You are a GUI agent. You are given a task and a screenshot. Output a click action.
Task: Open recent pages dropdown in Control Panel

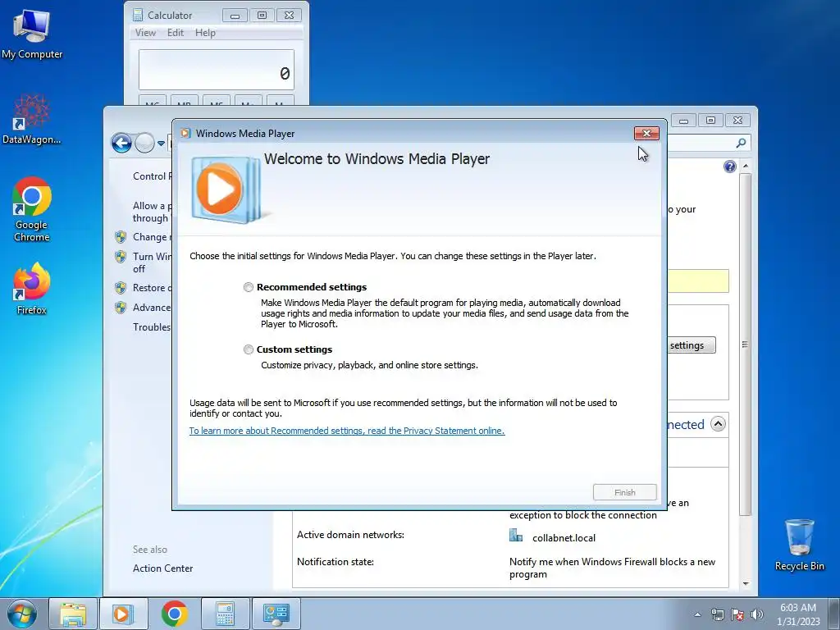pyautogui.click(x=161, y=144)
